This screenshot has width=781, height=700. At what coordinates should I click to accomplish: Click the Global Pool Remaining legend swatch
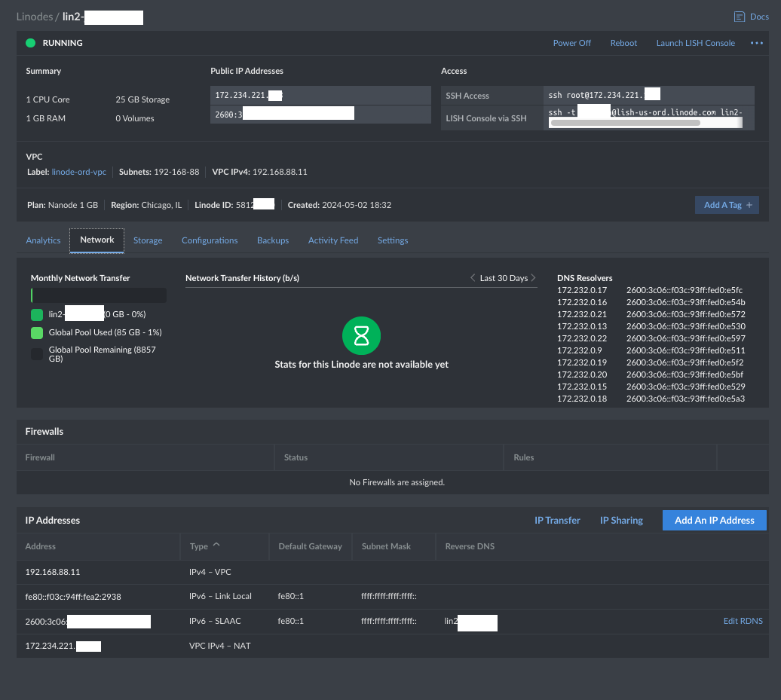click(37, 354)
